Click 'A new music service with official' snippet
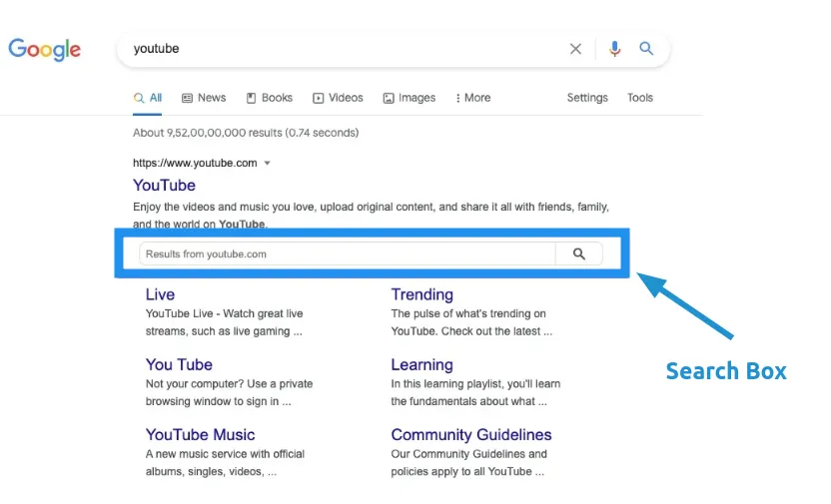Image resolution: width=831 pixels, height=504 pixels. pos(226,454)
